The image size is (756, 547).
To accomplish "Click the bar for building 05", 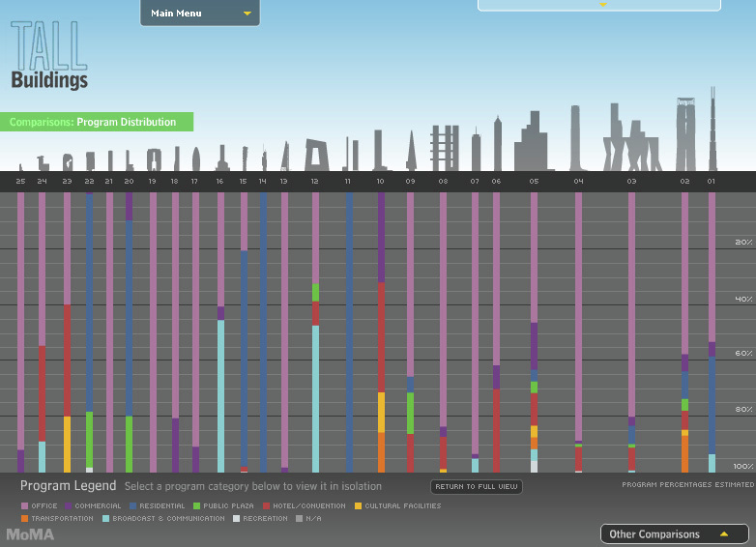I will pos(534,332).
